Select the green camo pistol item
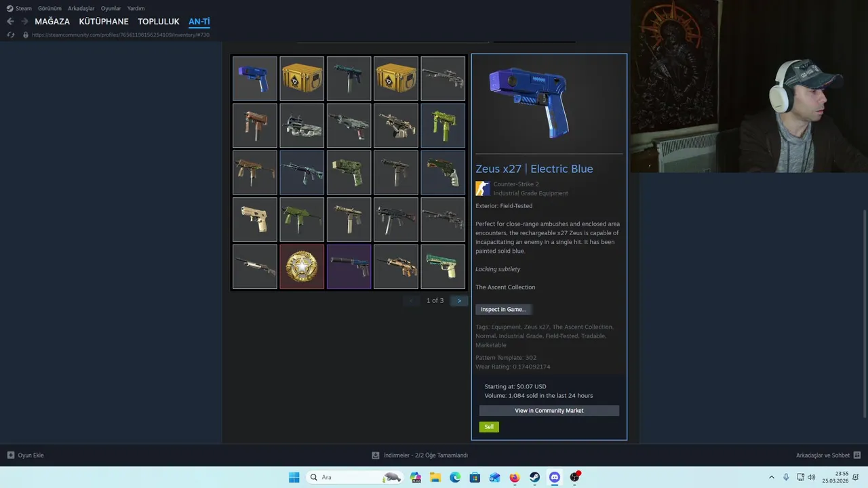This screenshot has height=488, width=868. click(349, 172)
